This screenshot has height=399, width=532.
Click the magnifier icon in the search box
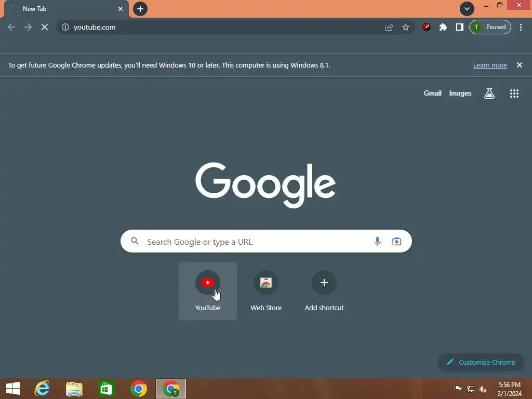pyautogui.click(x=135, y=241)
